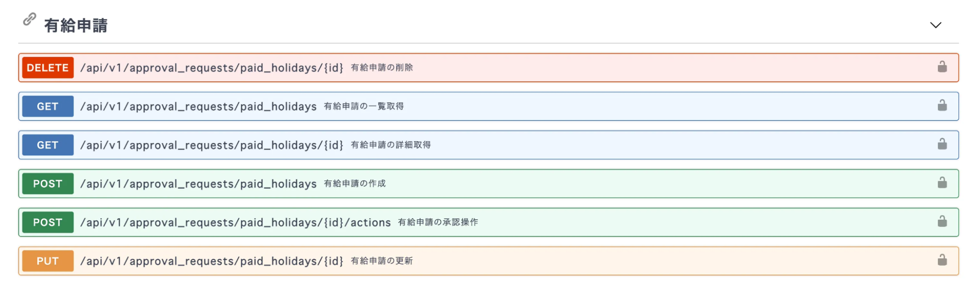Click the GET badge for 有給申請の一覧取得
The image size is (980, 301).
(48, 106)
